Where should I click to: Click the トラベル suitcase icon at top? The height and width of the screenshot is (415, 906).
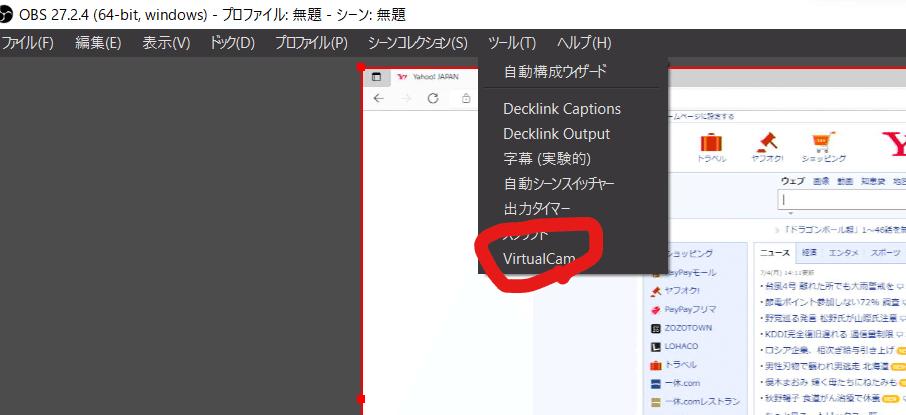[x=711, y=143]
